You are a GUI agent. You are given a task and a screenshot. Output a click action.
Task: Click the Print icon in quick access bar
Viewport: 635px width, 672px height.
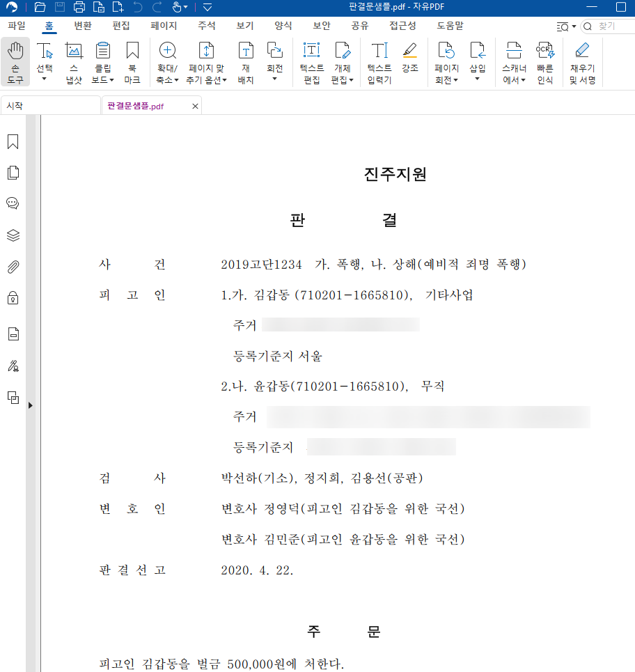click(79, 7)
